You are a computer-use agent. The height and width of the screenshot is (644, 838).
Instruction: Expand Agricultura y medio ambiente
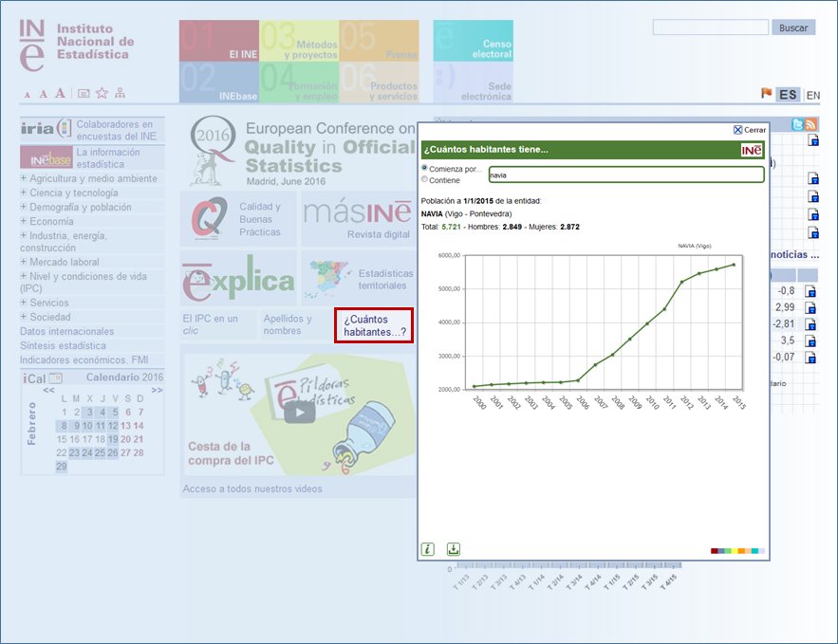24,177
